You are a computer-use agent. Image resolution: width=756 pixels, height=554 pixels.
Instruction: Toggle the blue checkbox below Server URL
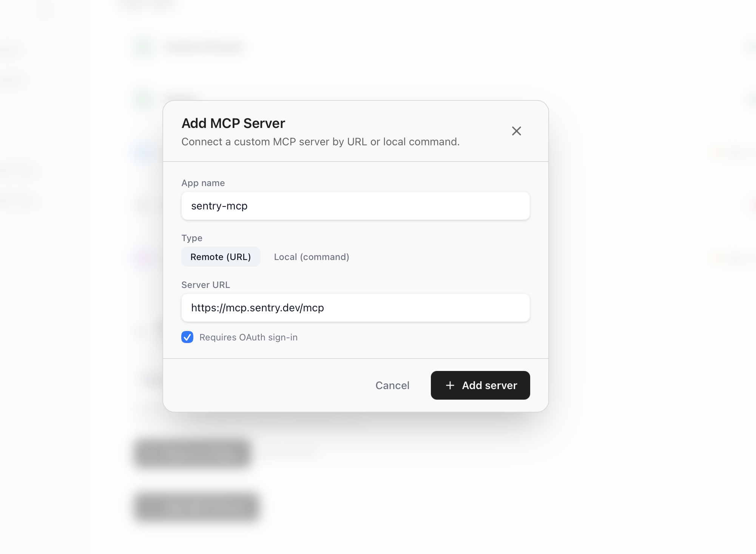click(x=187, y=337)
